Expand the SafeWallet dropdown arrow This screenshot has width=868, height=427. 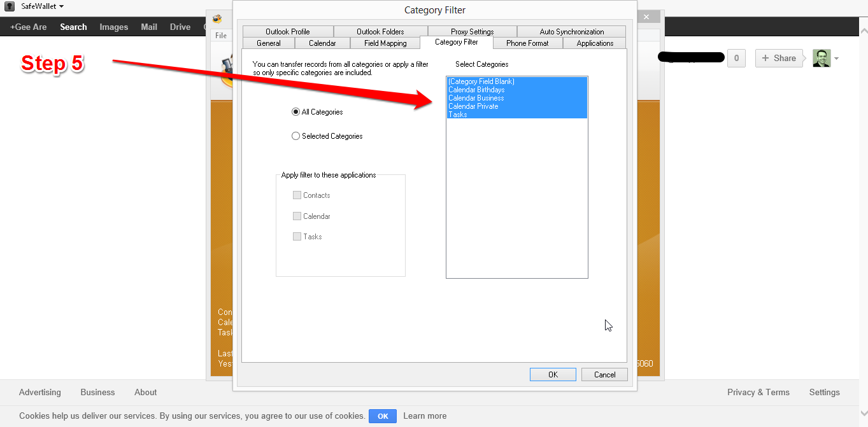pos(61,6)
